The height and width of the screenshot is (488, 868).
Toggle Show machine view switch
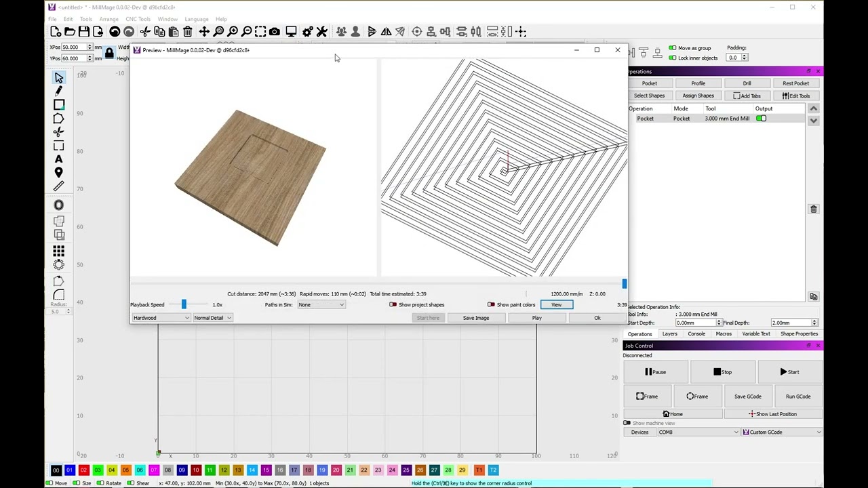pyautogui.click(x=627, y=423)
